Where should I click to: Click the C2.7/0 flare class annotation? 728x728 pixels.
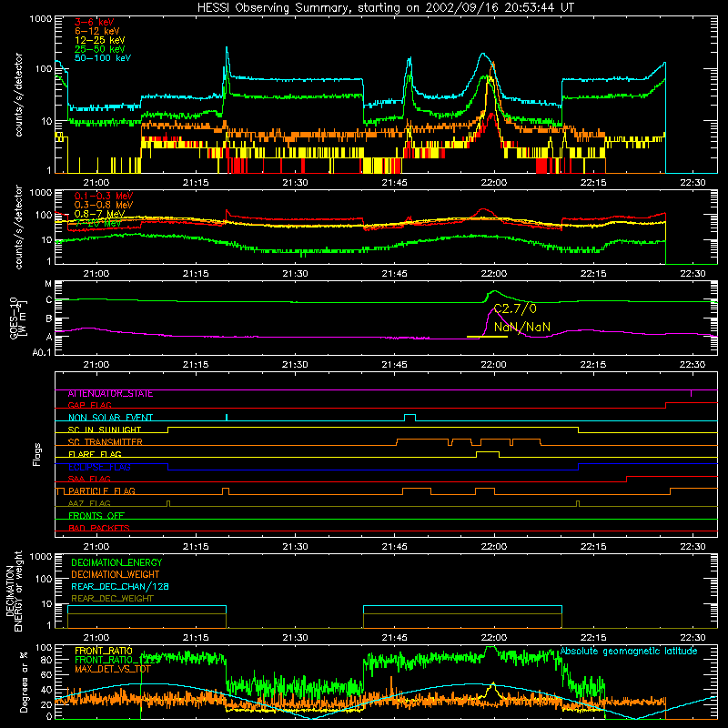coord(514,308)
